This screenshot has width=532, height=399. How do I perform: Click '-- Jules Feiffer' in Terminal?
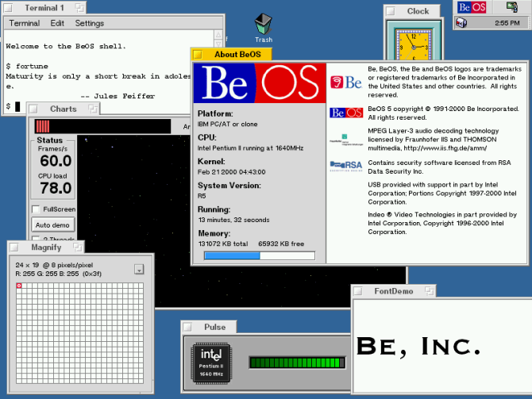click(118, 96)
